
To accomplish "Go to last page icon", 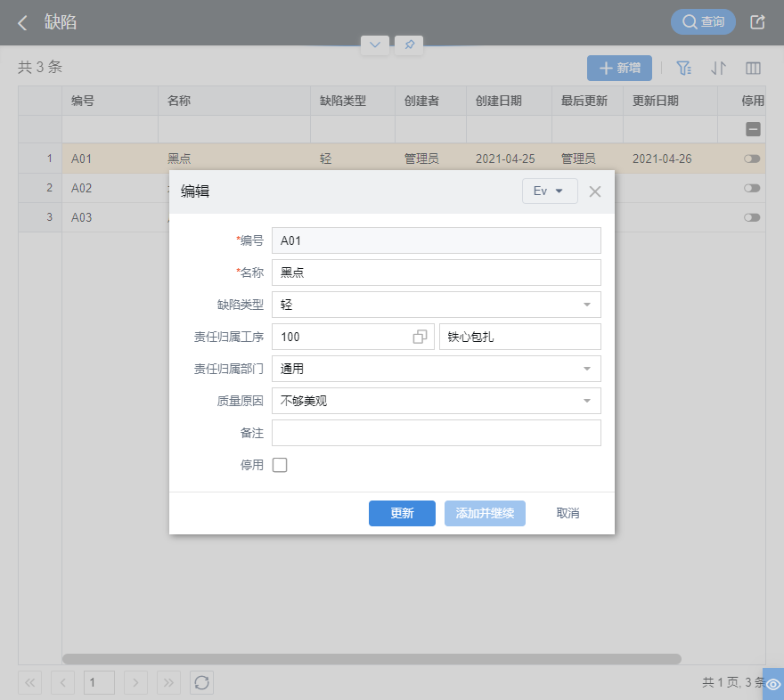I will coord(168,682).
